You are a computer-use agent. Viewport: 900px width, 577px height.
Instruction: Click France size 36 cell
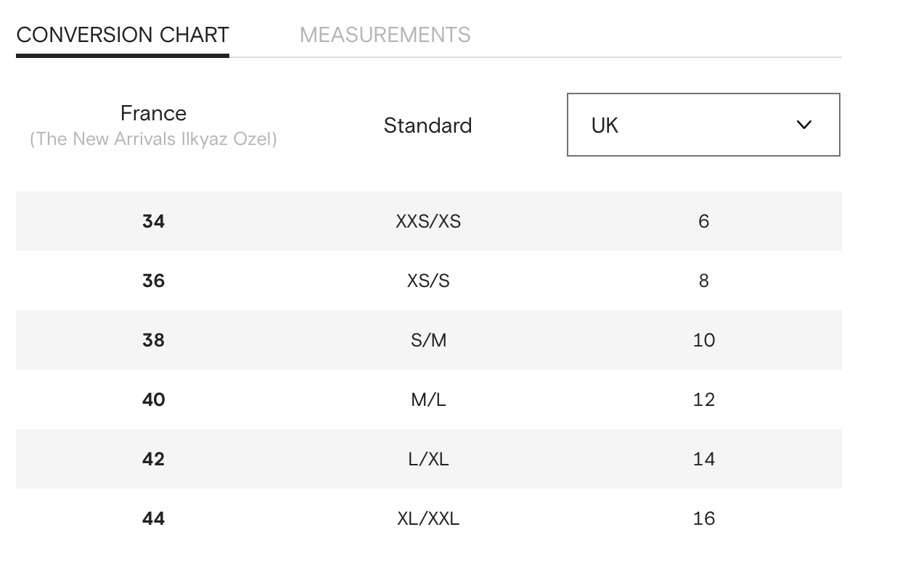pyautogui.click(x=153, y=281)
